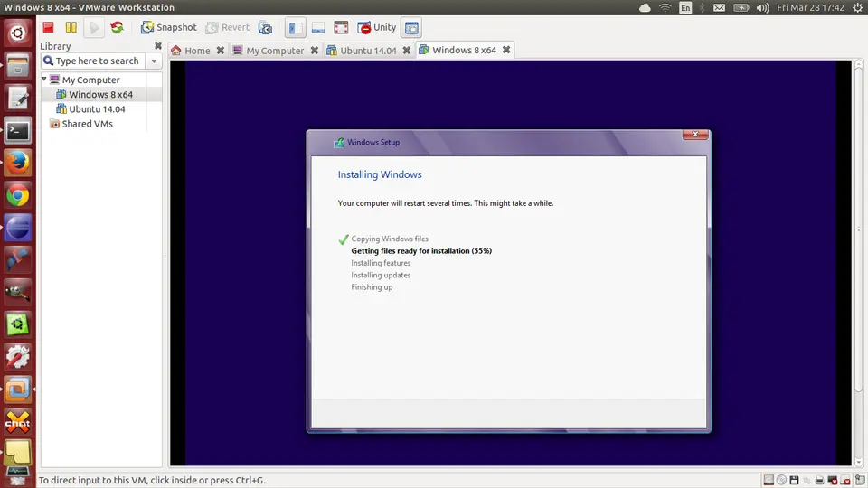Image resolution: width=868 pixels, height=488 pixels.
Task: Switch to Unity mode
Action: click(x=376, y=27)
